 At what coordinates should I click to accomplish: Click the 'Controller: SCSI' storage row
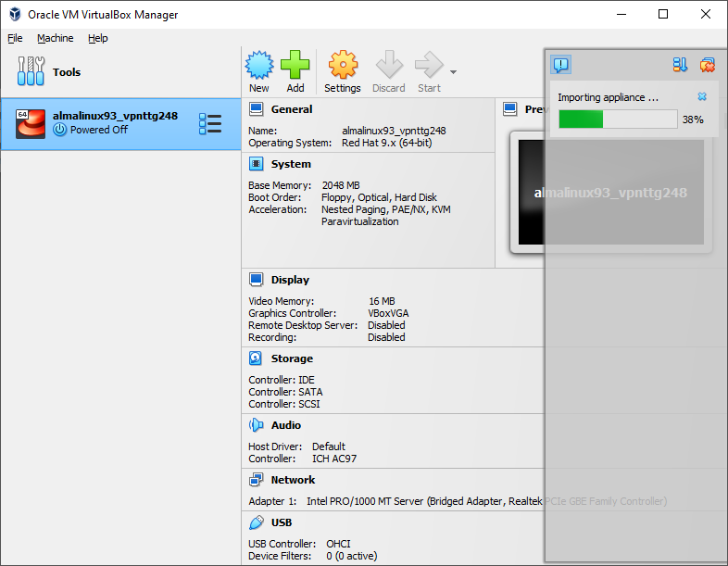point(284,404)
